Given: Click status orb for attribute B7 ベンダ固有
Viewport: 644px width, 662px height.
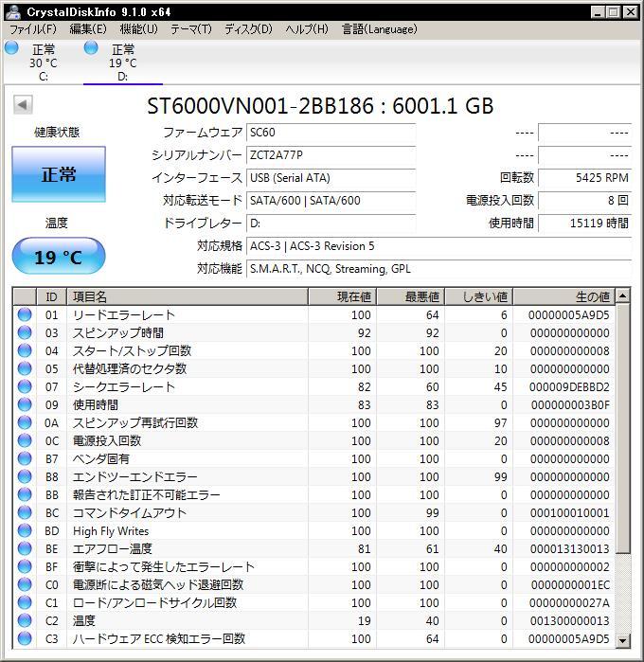Looking at the screenshot, I should point(25,458).
